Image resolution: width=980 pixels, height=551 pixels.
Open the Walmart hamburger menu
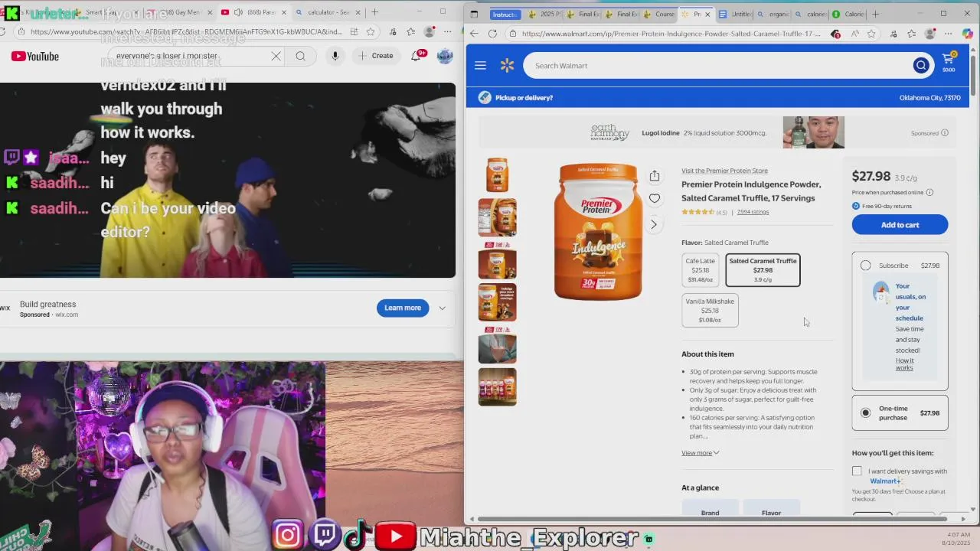tap(480, 66)
